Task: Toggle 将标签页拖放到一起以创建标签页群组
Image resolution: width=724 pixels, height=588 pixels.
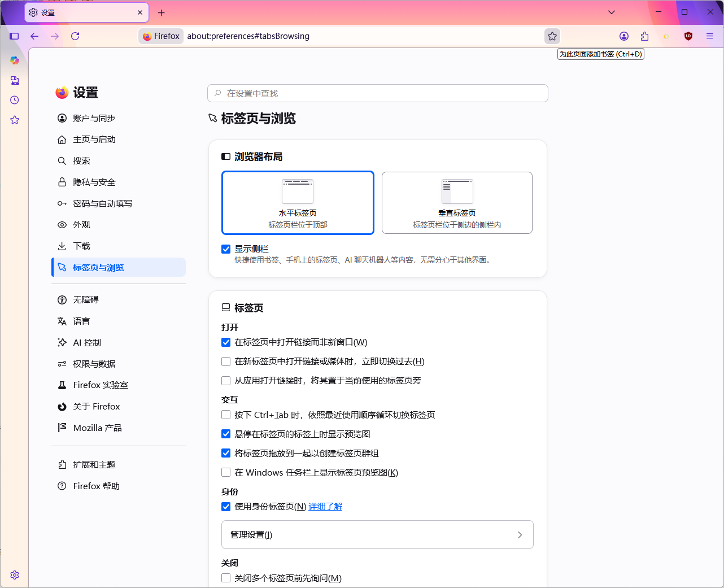Action: (x=226, y=453)
